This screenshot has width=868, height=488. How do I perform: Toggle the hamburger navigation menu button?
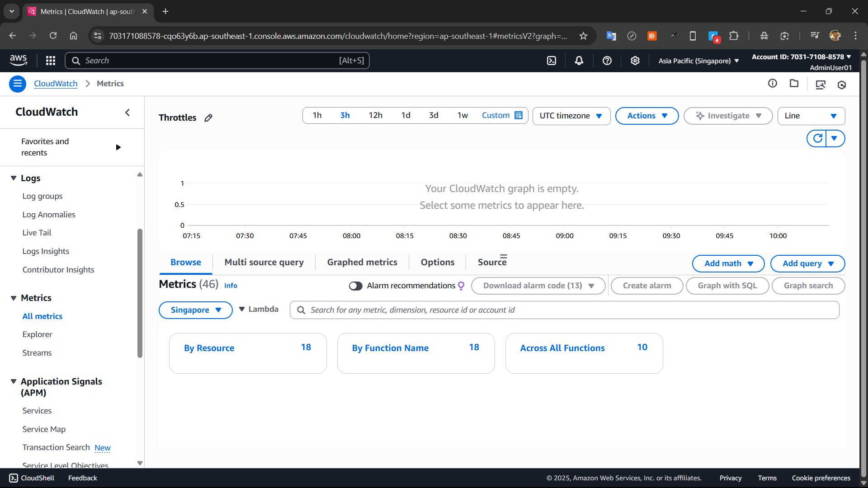pyautogui.click(x=18, y=84)
